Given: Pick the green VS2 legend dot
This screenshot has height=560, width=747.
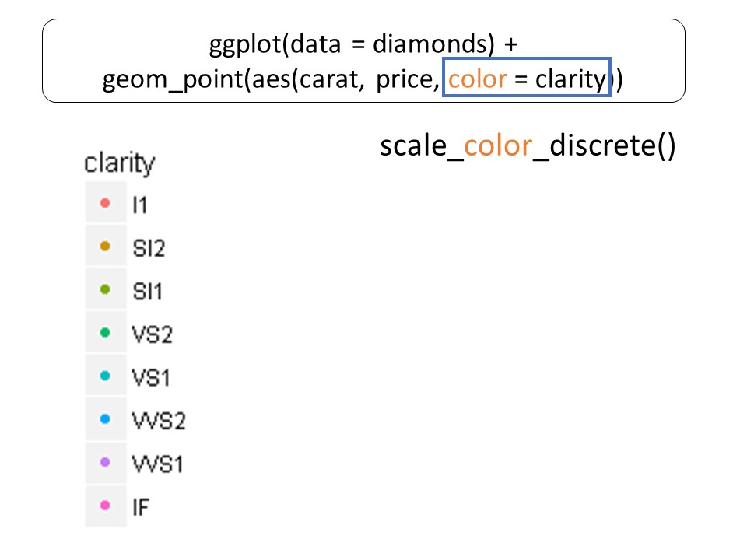Looking at the screenshot, I should tap(106, 334).
